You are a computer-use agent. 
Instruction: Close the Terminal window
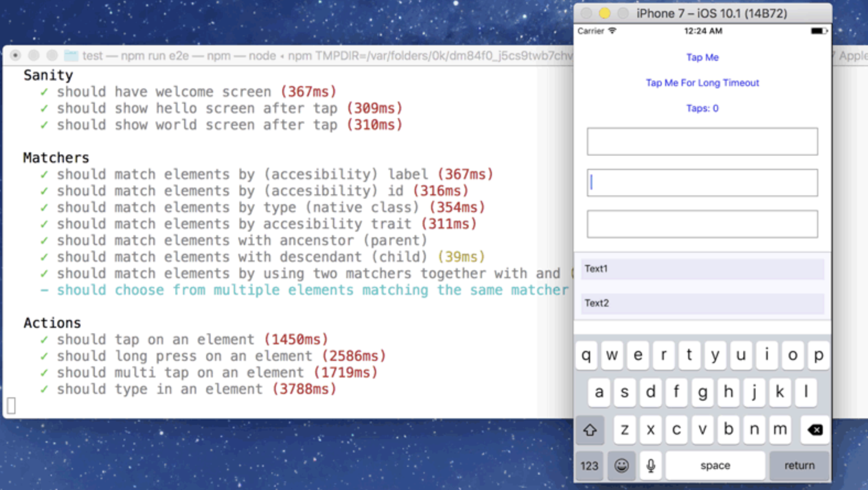tap(15, 56)
